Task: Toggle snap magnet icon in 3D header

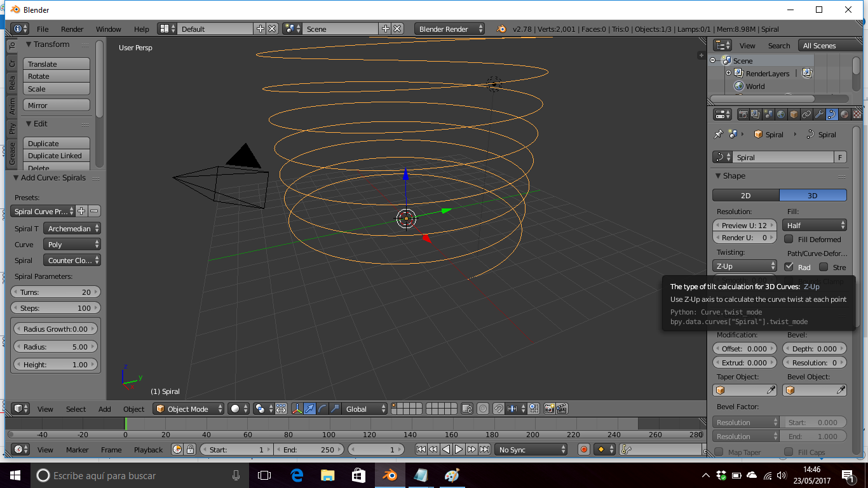Action: 499,409
